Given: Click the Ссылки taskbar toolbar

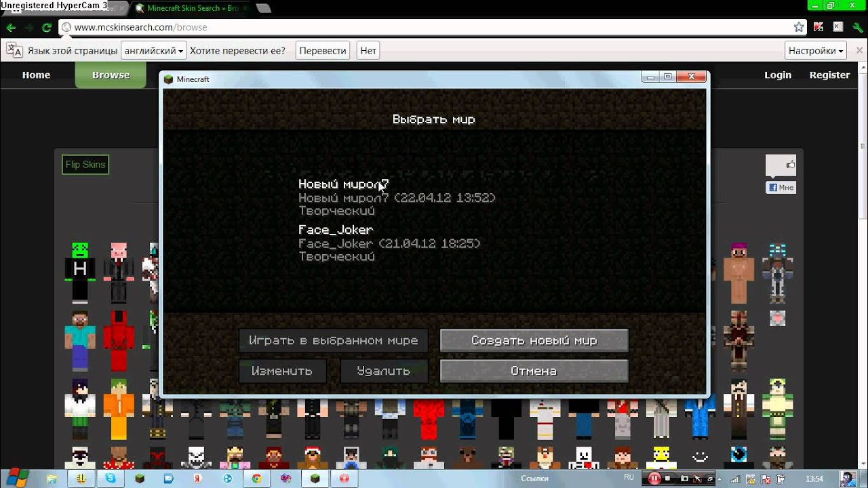Looking at the screenshot, I should pyautogui.click(x=534, y=479).
